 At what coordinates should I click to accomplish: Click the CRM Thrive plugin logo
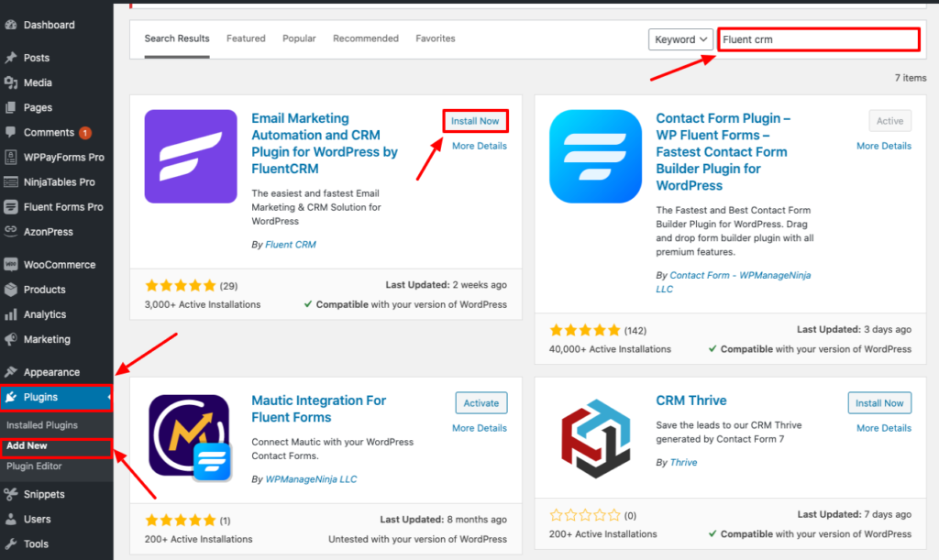(596, 438)
